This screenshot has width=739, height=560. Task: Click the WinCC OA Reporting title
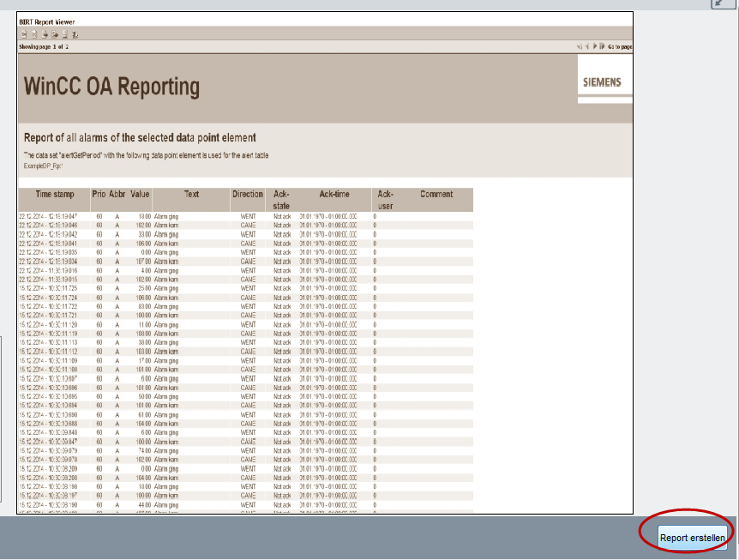coord(111,87)
